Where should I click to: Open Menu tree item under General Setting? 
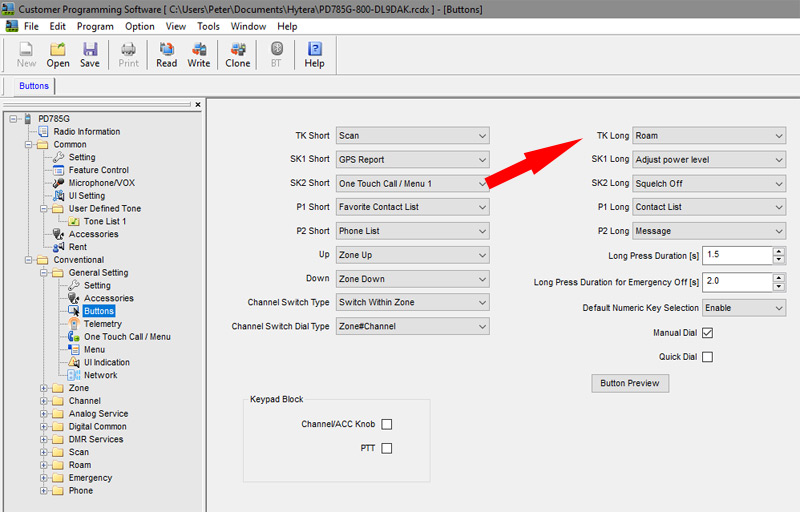(x=94, y=349)
